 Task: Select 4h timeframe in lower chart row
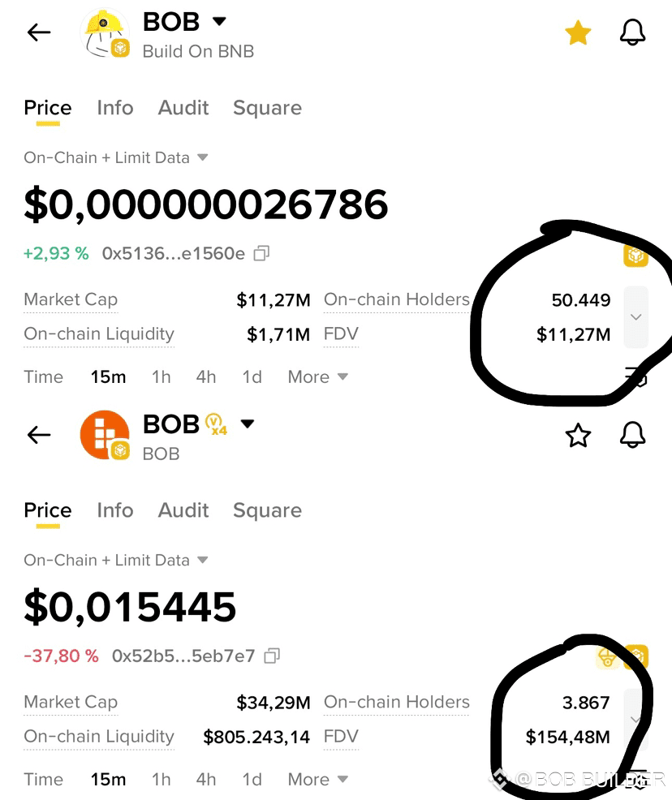click(206, 780)
